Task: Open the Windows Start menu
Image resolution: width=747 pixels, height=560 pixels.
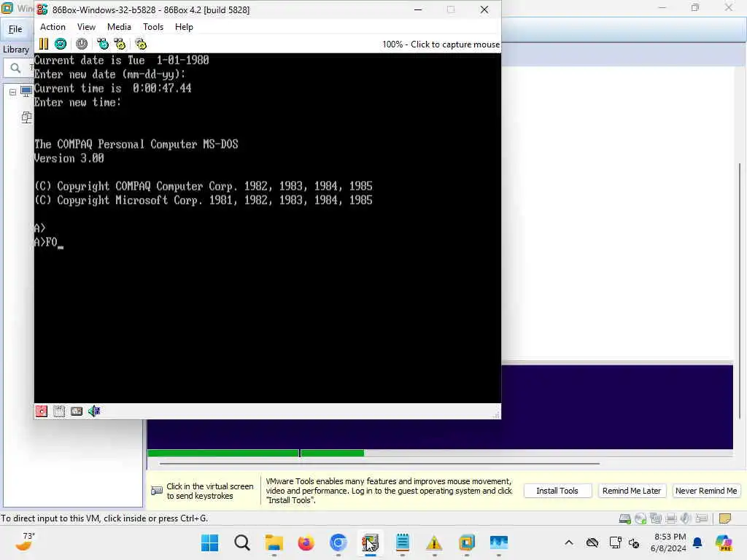Action: click(209, 542)
